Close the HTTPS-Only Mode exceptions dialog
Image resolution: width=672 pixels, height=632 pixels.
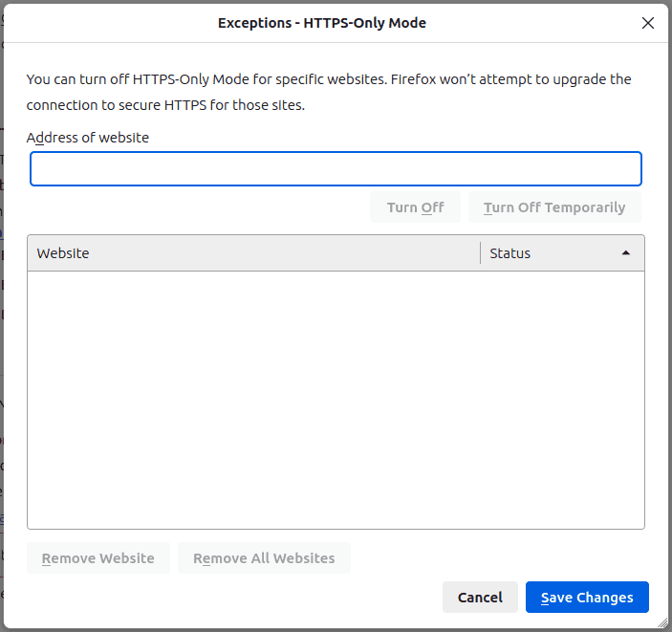[648, 23]
